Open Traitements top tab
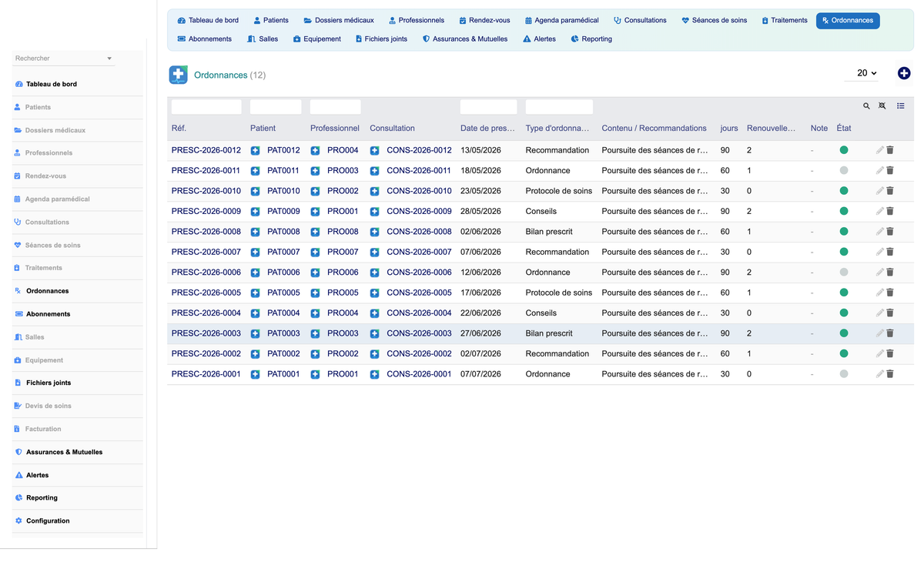The height and width of the screenshot is (572, 924). (x=785, y=20)
